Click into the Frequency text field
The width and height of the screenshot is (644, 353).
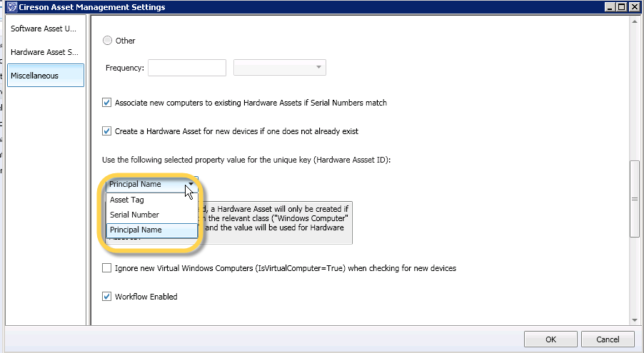click(186, 68)
